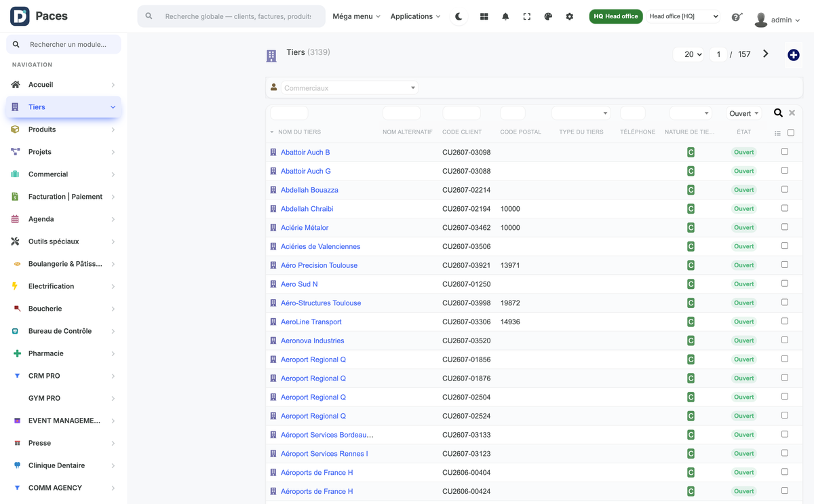Viewport: 814px width, 504px height.
Task: Click the sidebar module search field
Action: point(64,45)
